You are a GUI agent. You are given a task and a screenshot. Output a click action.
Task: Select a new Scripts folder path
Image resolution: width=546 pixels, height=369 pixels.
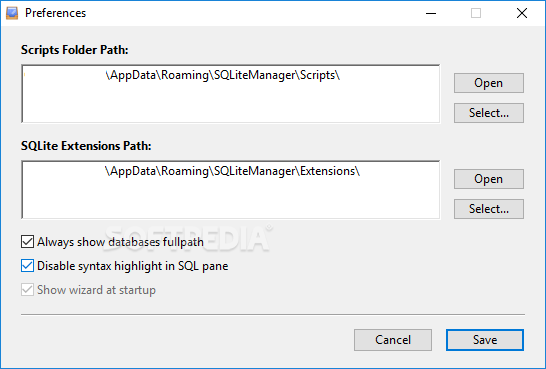tap(489, 113)
